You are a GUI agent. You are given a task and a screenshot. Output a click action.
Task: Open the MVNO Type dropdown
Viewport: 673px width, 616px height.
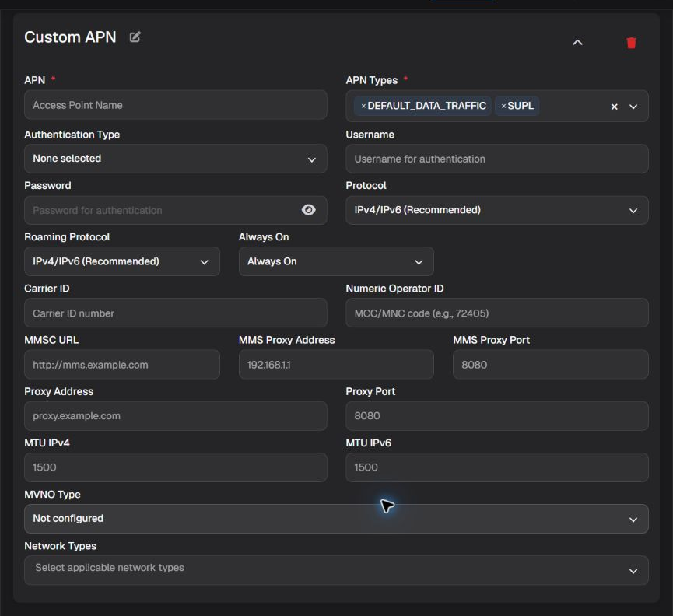(336, 519)
